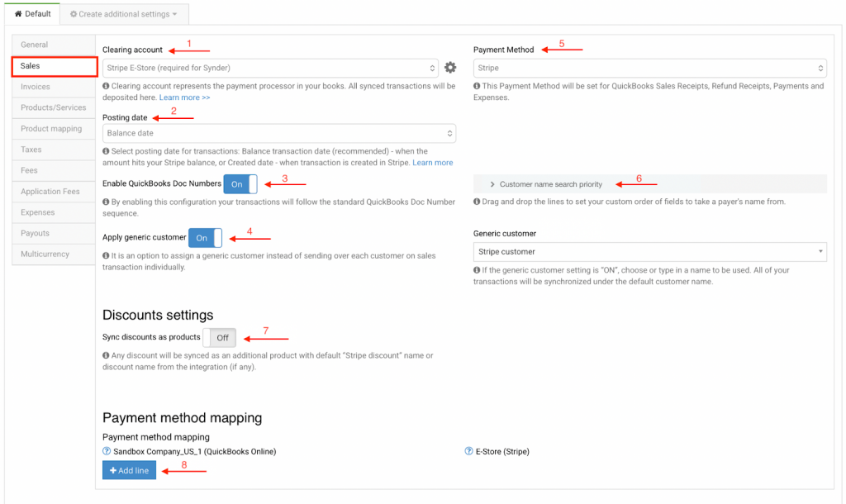
Task: Click the gear icon beside Clearing account
Action: tap(450, 68)
